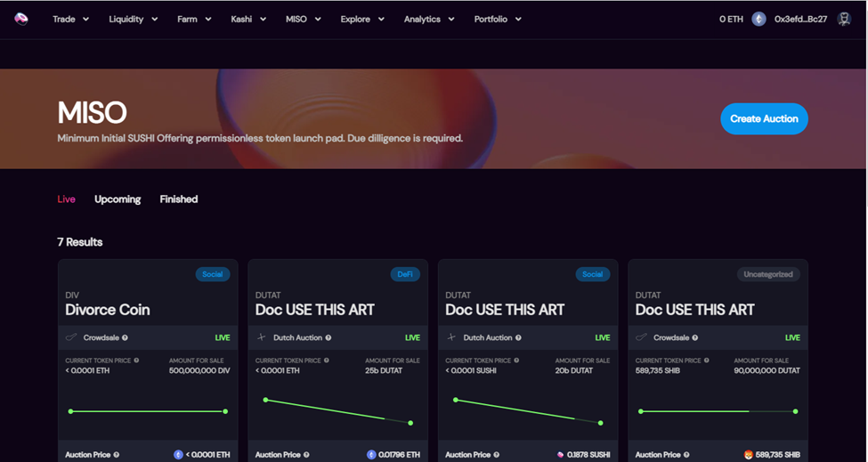The height and width of the screenshot is (462, 868).
Task: Click the 589,735 SHIB current token price
Action: point(658,370)
